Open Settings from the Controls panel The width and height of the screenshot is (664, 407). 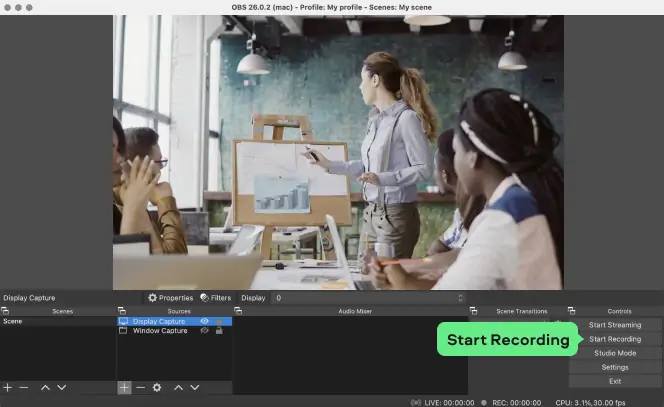615,367
